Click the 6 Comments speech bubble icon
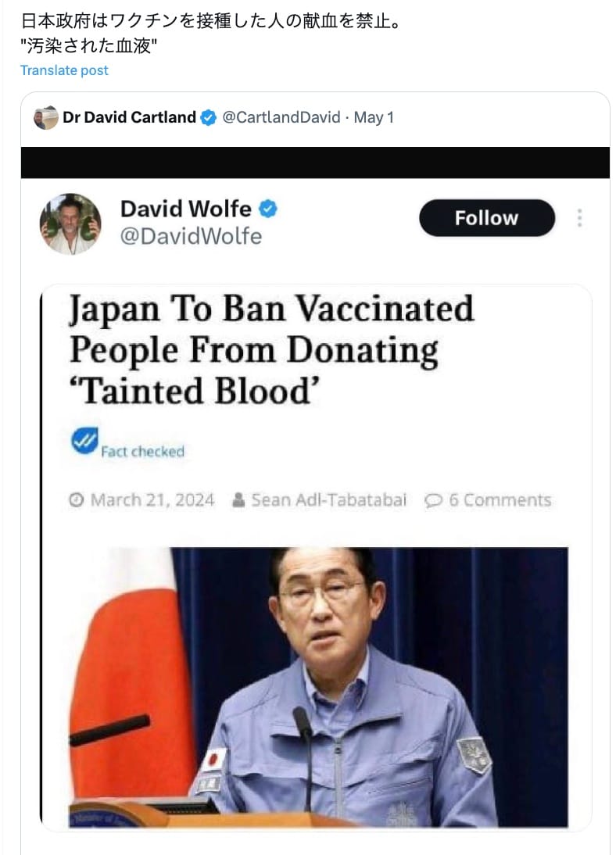616x855 pixels. point(433,500)
